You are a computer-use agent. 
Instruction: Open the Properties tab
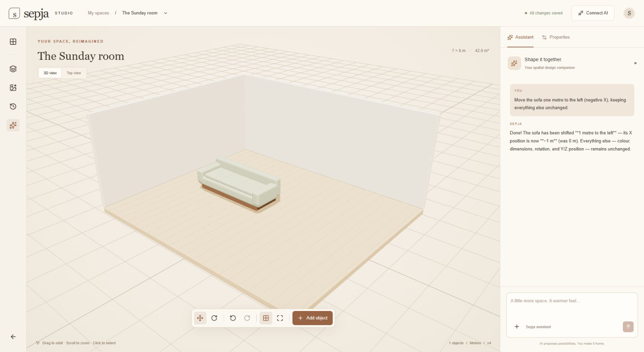click(556, 37)
